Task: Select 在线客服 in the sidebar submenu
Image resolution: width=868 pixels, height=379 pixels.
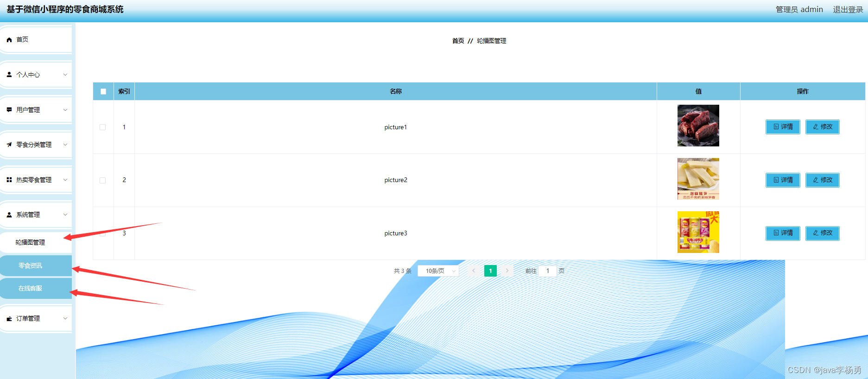Action: click(x=36, y=288)
